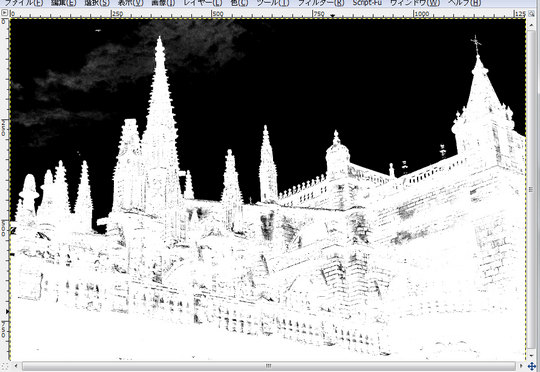The image size is (540, 372).
Task: Open the ファイル(F) menu
Action: pos(23,3)
